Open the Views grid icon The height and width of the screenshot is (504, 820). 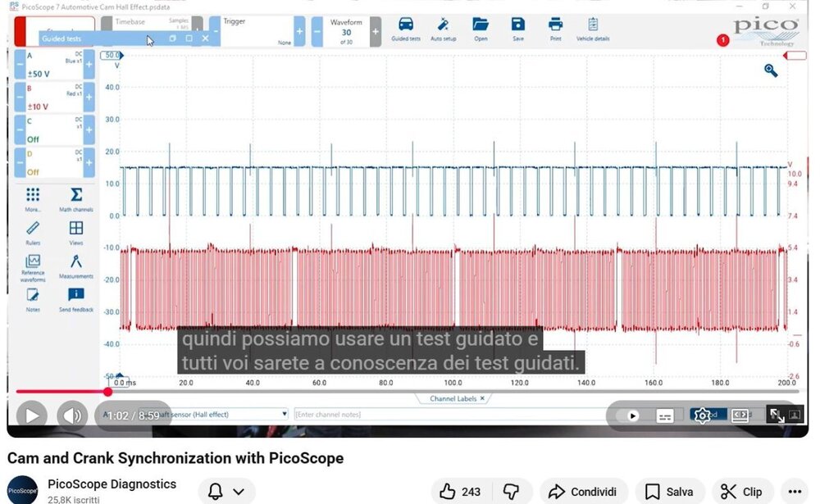click(76, 229)
